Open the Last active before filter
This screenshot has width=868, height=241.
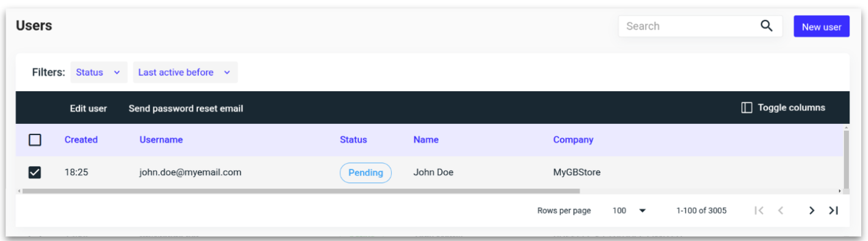(185, 72)
